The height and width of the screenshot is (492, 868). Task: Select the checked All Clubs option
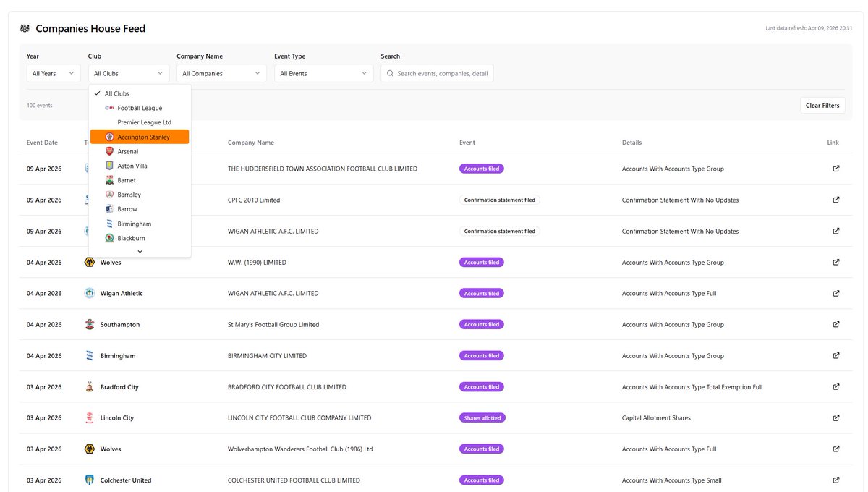tap(140, 93)
